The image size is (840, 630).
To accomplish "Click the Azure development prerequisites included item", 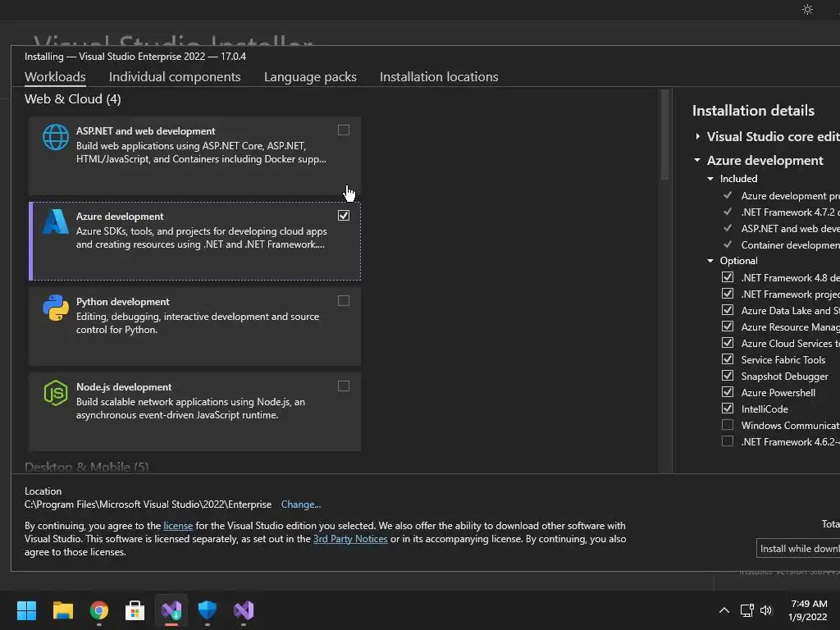I will 790,195.
